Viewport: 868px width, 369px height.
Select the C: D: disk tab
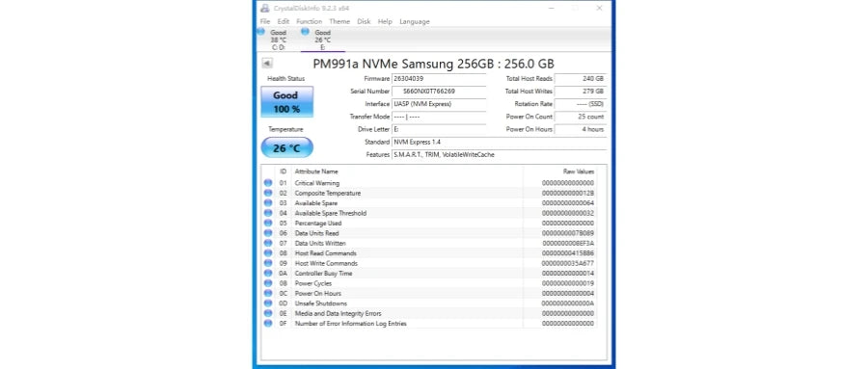coord(279,40)
